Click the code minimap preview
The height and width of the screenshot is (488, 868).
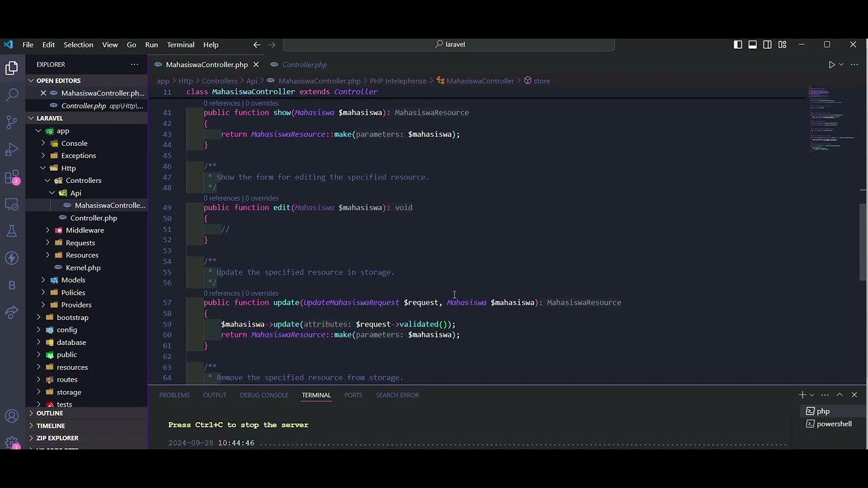pos(832,119)
